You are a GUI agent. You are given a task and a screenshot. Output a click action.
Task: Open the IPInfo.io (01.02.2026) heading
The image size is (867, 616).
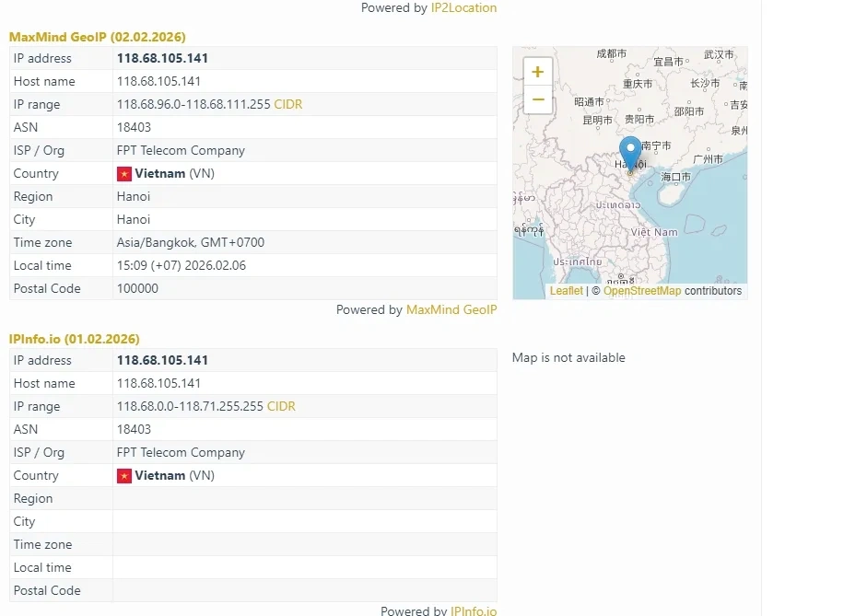click(x=74, y=339)
